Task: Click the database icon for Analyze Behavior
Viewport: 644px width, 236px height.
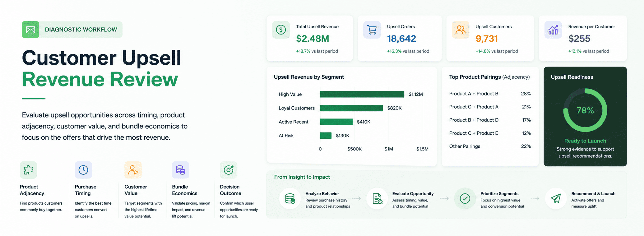Action: (x=290, y=198)
